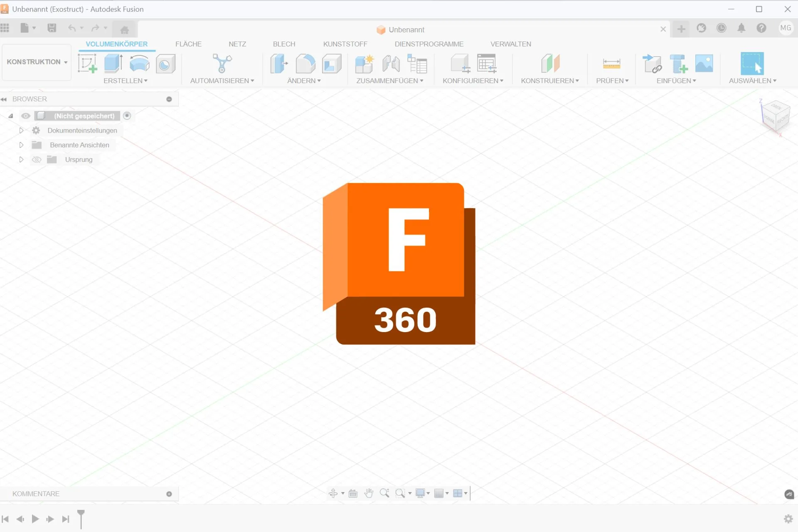Open the Orbit navigation tool
Viewport: 798px width, 532px height.
pos(333,493)
